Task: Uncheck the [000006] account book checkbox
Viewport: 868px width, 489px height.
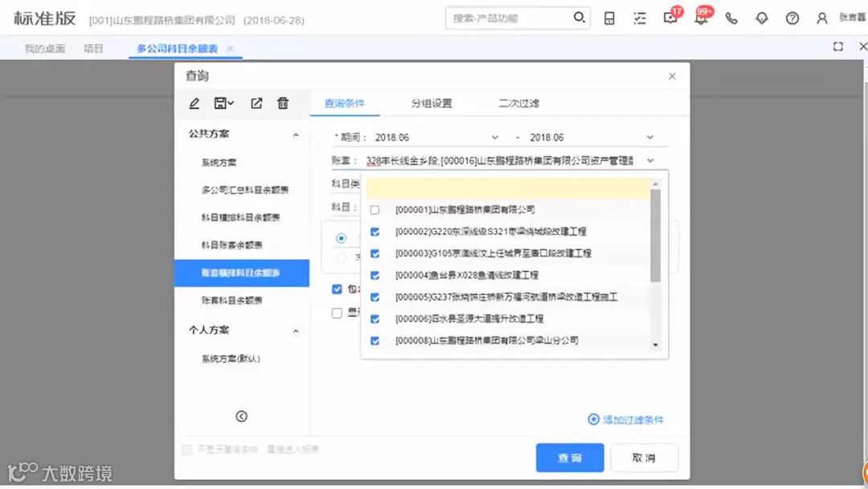Action: 375,319
